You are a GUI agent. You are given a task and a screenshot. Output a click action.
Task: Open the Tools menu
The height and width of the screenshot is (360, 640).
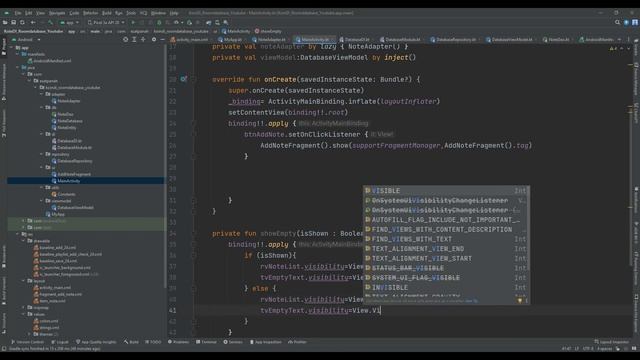point(131,13)
